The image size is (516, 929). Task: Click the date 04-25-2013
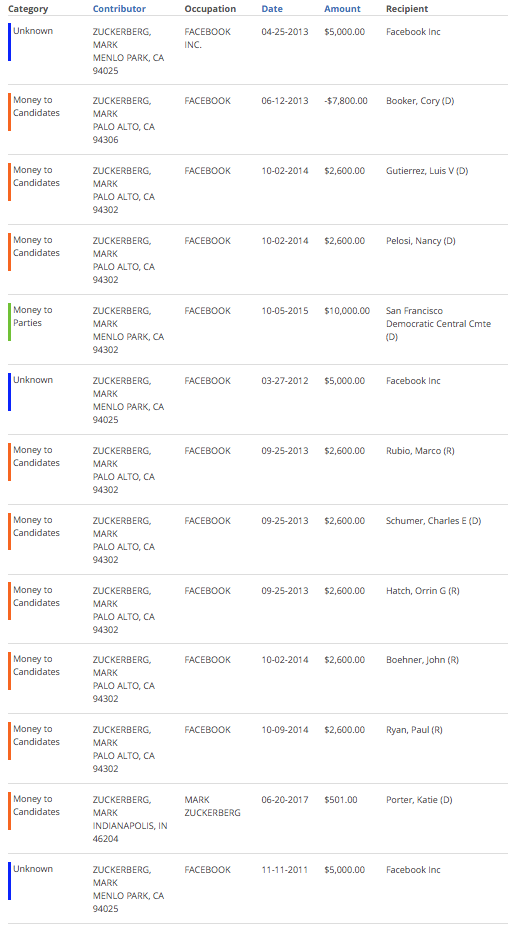click(284, 31)
